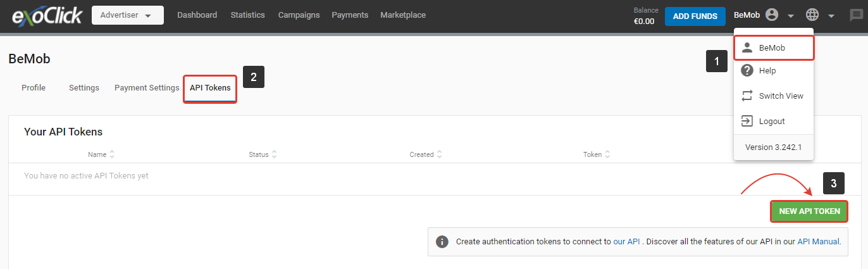Open the API Manual link
The image size is (868, 269).
818,241
